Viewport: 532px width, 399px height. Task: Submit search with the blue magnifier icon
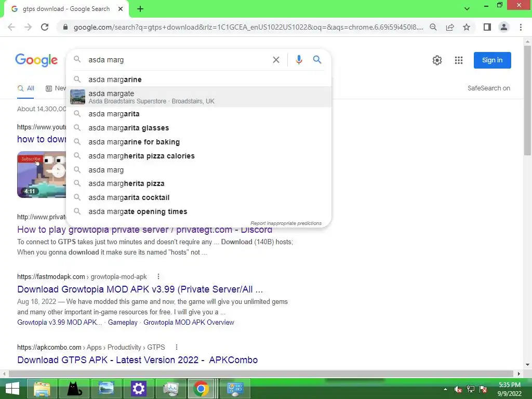point(317,60)
